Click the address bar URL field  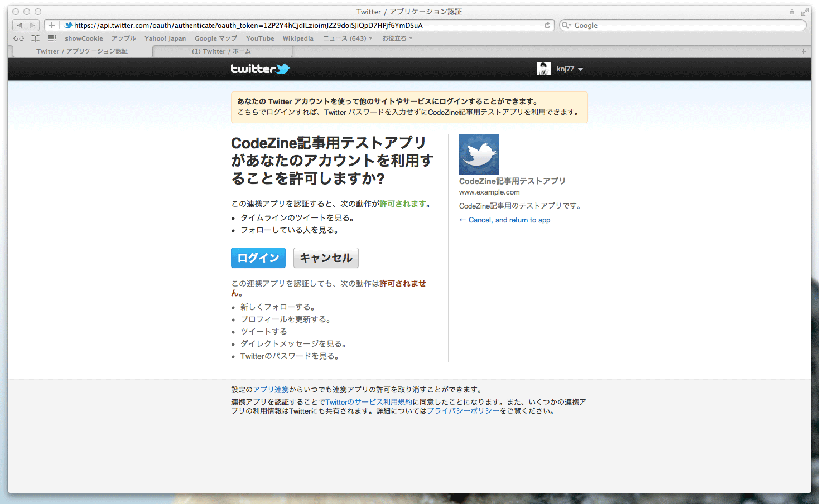[x=299, y=25]
